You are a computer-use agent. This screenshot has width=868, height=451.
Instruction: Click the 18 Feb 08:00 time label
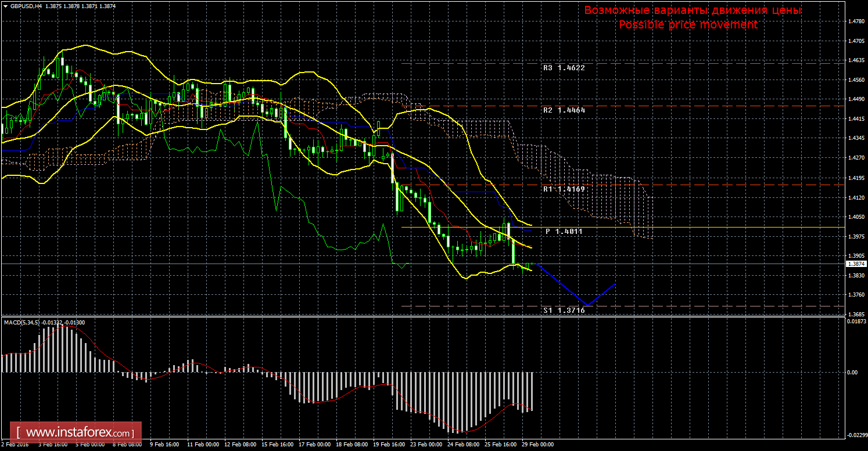click(351, 445)
